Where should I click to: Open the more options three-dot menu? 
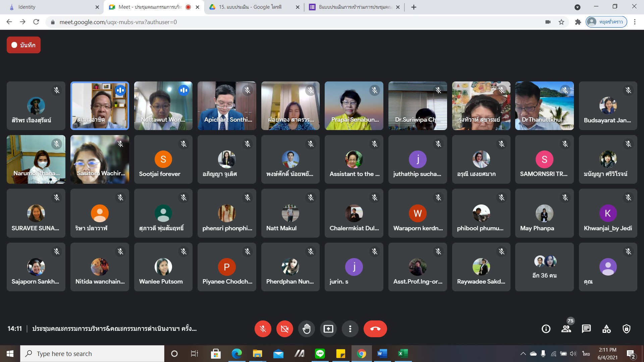tap(350, 329)
